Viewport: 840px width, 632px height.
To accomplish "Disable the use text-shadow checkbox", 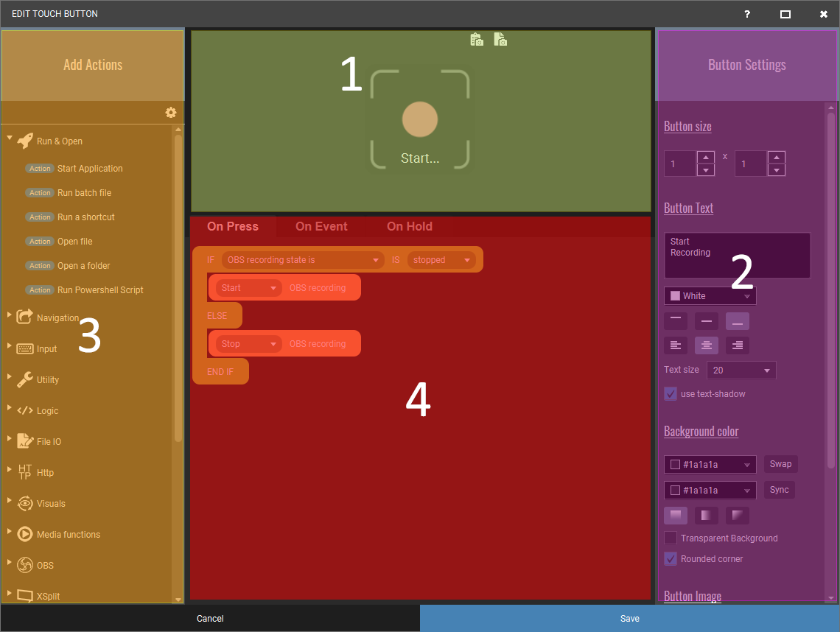I will coord(671,394).
